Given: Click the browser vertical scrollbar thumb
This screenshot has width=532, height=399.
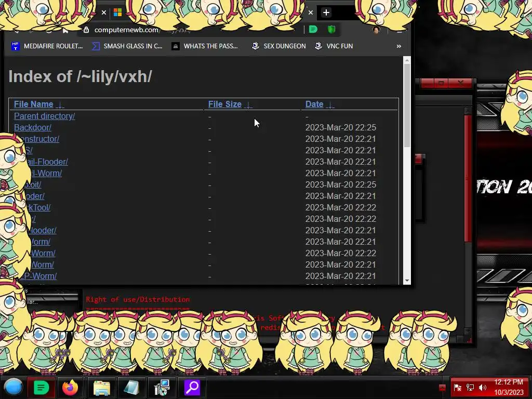Looking at the screenshot, I should coord(407,105).
